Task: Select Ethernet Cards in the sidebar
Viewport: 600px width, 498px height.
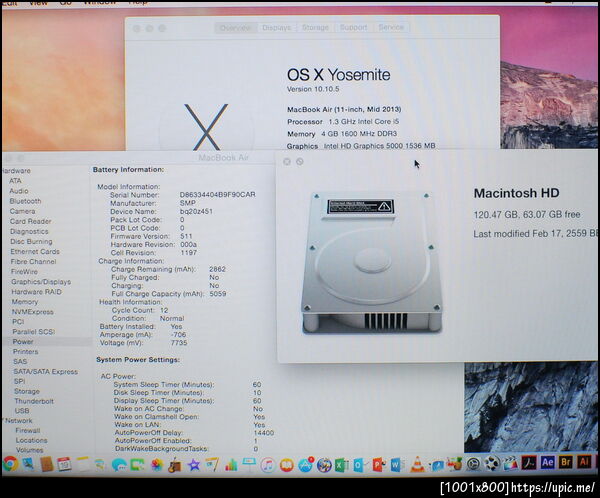Action: click(x=35, y=251)
